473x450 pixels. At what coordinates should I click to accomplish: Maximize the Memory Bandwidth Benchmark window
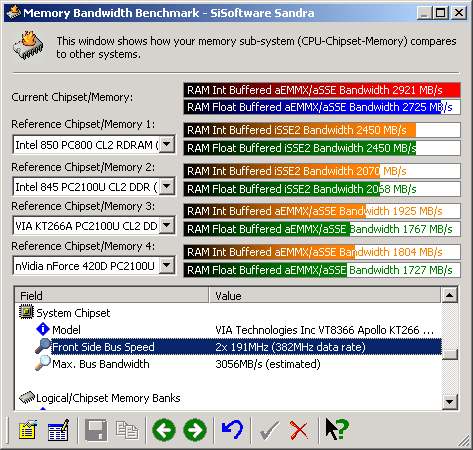(440, 13)
